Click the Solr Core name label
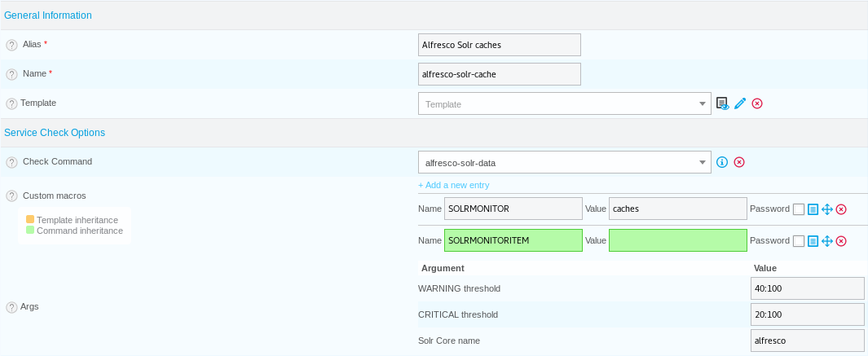 pyautogui.click(x=450, y=341)
